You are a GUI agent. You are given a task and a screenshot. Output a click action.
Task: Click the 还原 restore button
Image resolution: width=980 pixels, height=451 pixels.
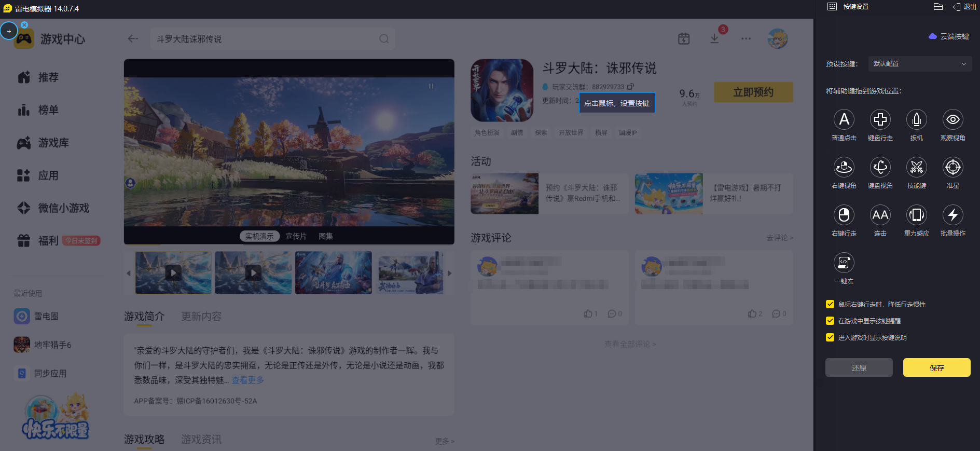coord(859,367)
